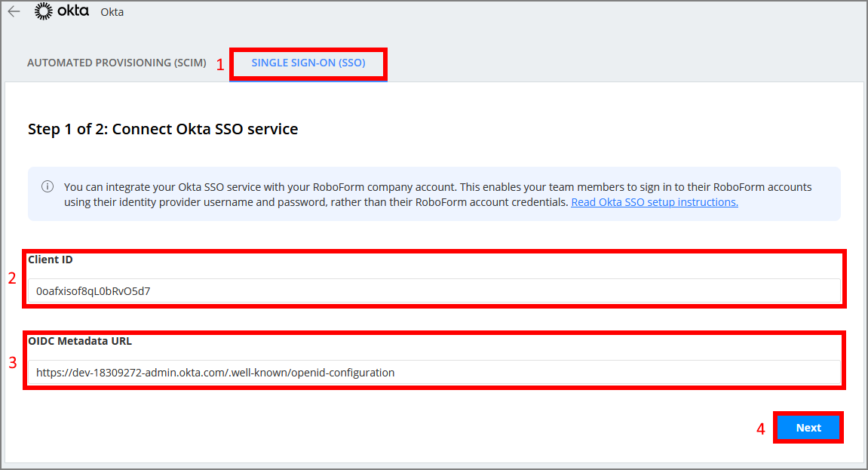Click the Next button
The height and width of the screenshot is (470, 868).
(x=808, y=427)
